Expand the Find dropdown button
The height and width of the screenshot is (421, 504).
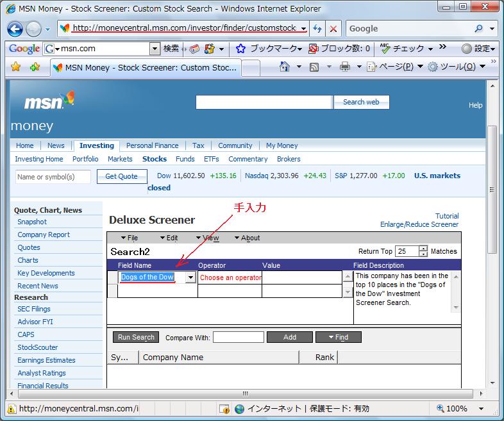(x=338, y=337)
